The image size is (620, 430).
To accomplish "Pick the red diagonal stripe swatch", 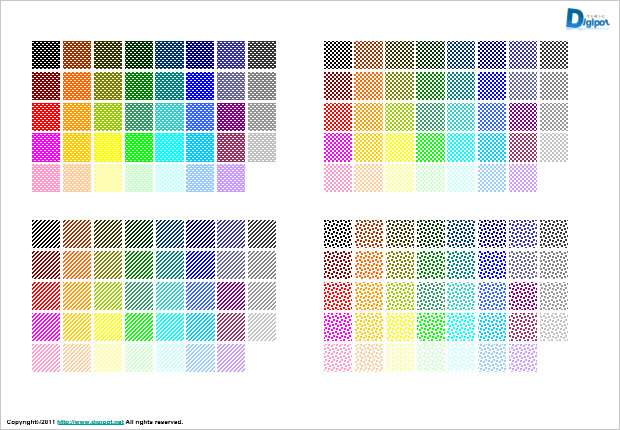I will point(46,295).
